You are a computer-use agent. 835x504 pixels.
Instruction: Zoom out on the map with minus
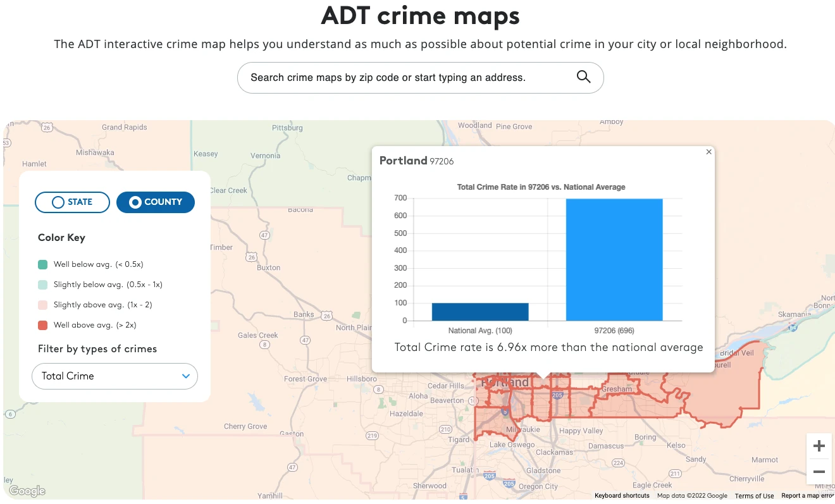click(x=819, y=472)
